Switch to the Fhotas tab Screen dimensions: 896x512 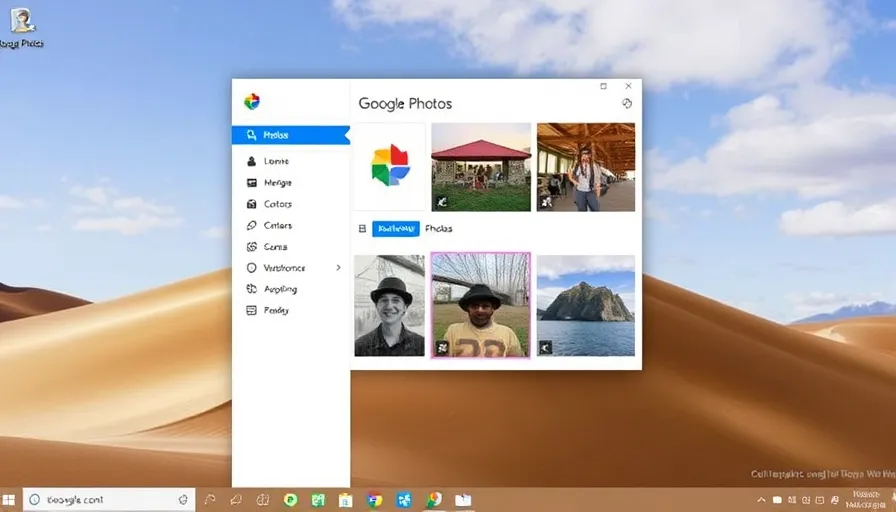tap(439, 229)
